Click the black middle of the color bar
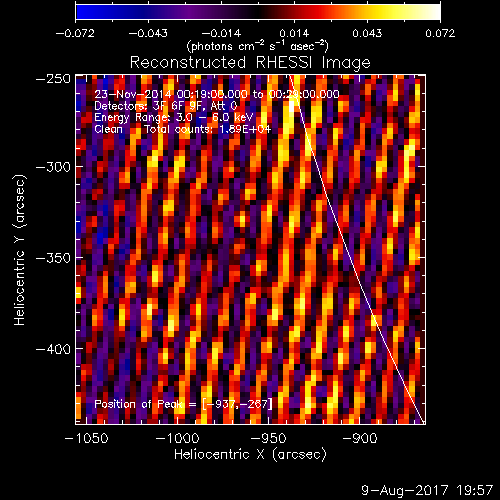 coord(257,12)
